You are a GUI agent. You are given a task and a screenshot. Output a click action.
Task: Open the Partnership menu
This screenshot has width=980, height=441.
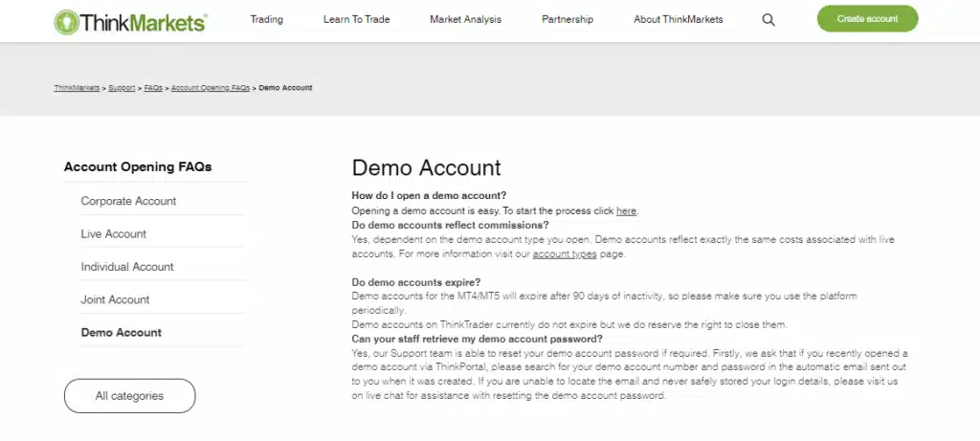point(568,19)
